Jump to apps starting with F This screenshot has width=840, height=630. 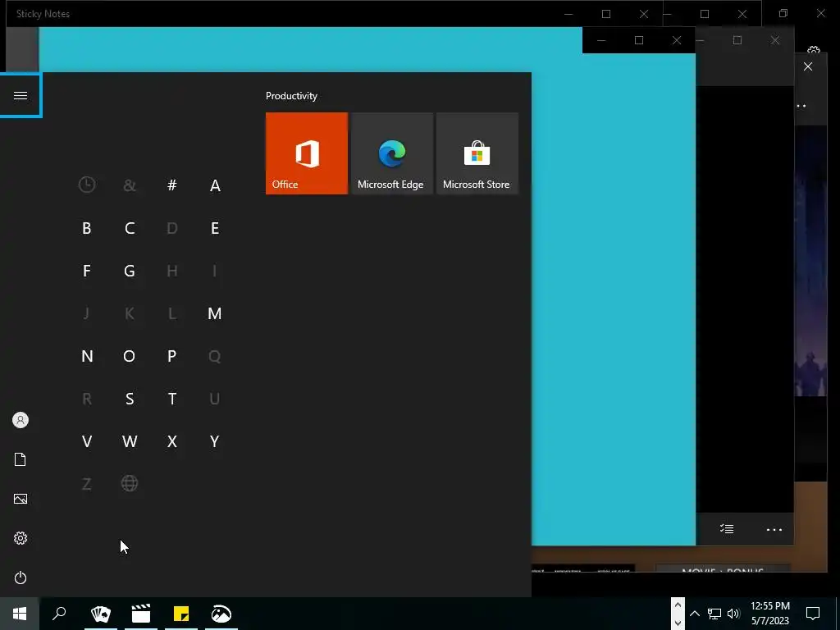tap(87, 271)
